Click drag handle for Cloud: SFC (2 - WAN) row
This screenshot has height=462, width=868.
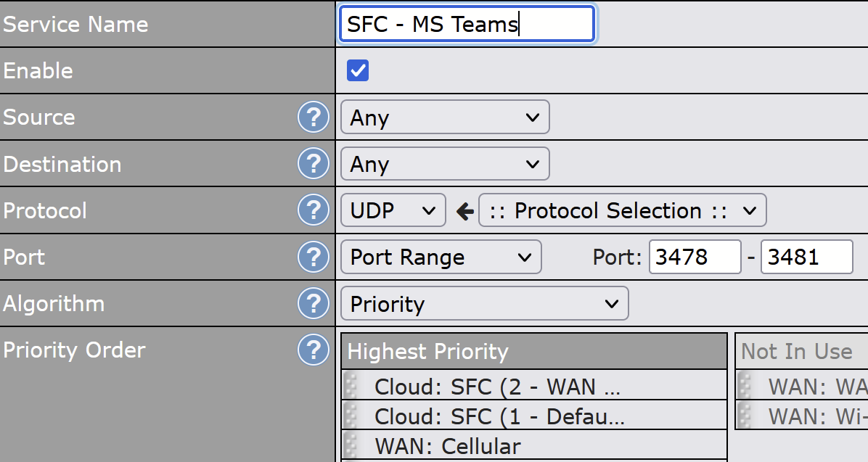(x=352, y=386)
